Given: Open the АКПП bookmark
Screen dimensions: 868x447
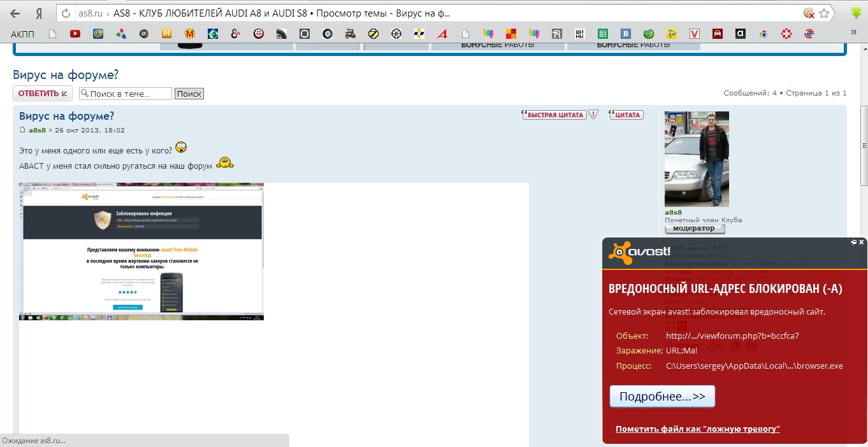Looking at the screenshot, I should 23,34.
